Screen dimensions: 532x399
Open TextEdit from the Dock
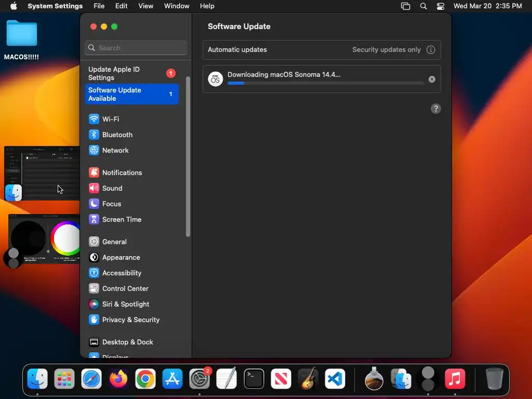[227, 379]
